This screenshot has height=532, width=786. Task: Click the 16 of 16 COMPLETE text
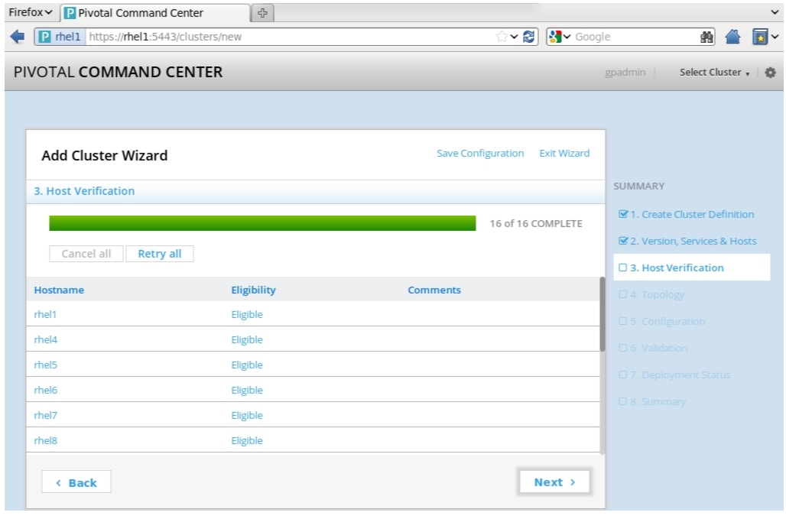click(x=536, y=223)
